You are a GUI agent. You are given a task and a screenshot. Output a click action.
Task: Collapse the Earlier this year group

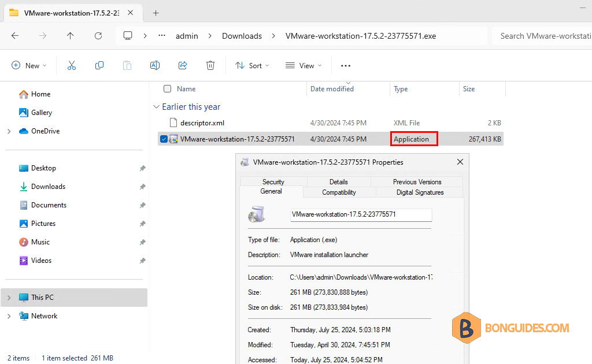click(x=156, y=107)
